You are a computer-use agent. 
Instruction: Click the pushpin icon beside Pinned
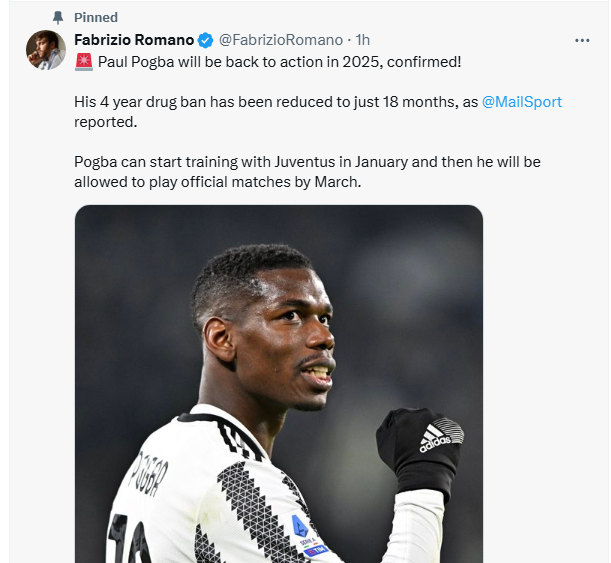click(x=58, y=18)
